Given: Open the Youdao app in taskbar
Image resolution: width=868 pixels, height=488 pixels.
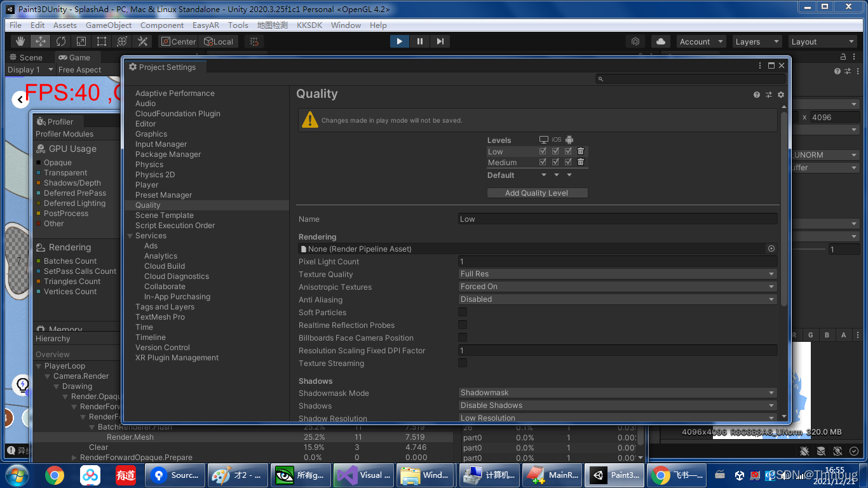Looking at the screenshot, I should click(125, 475).
